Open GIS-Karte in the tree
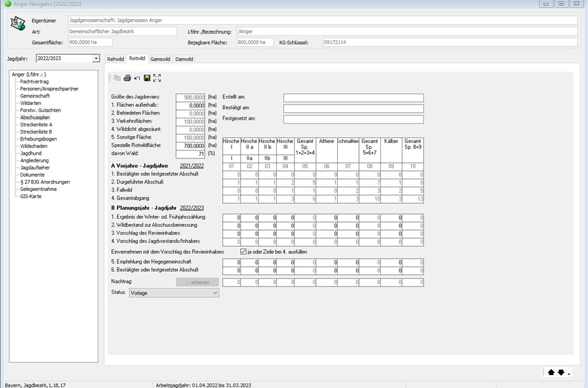 pyautogui.click(x=32, y=196)
